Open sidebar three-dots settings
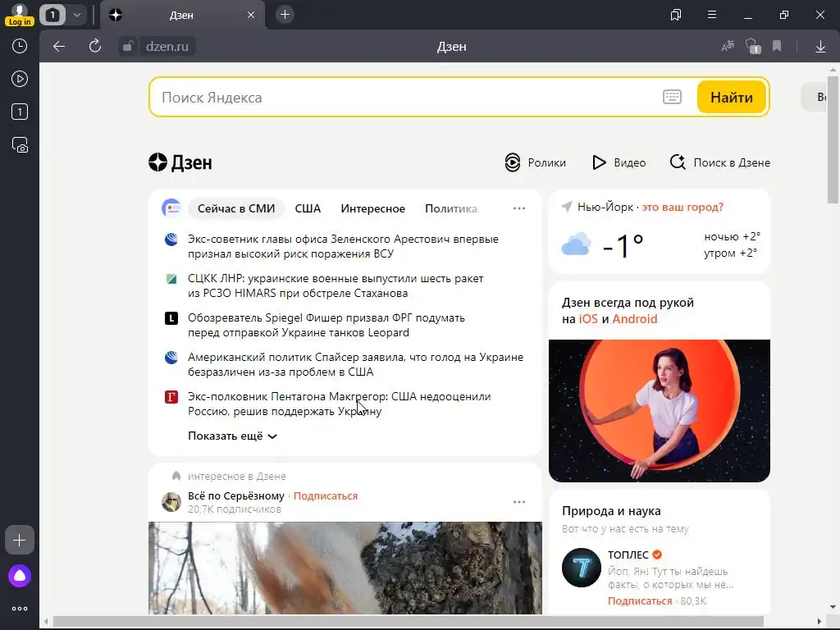The width and height of the screenshot is (840, 630). tap(20, 609)
